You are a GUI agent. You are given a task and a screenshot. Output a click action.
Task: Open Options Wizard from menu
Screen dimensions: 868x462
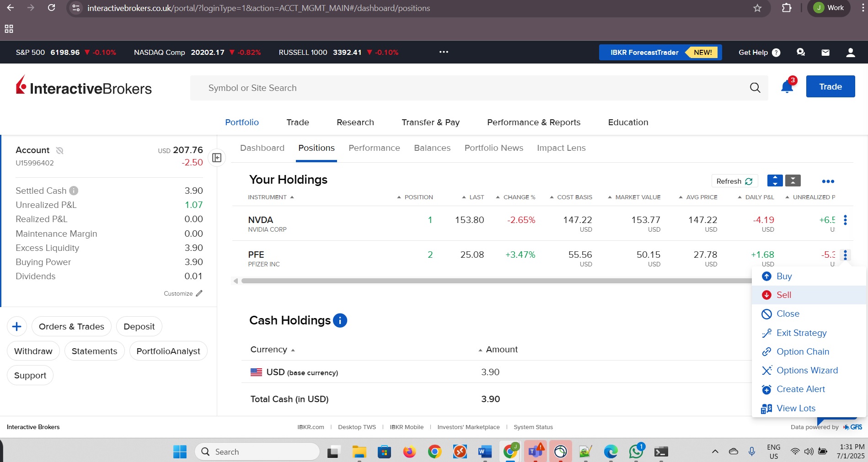(809, 370)
